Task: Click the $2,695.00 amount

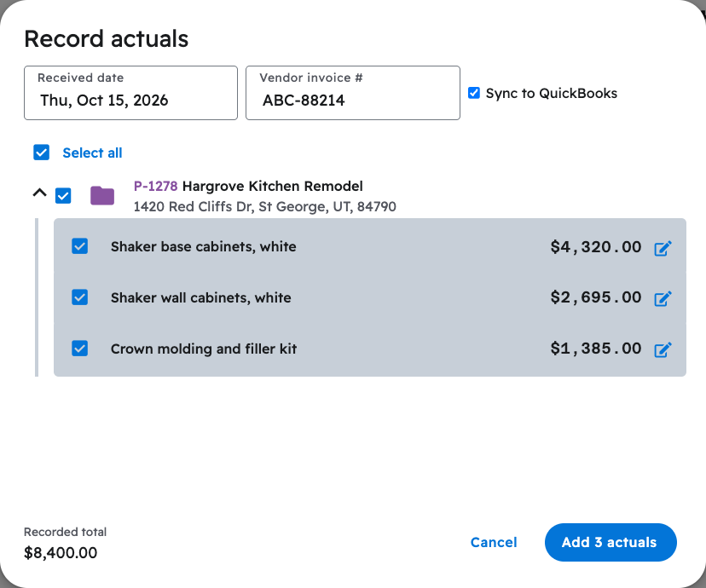Action: 596,297
